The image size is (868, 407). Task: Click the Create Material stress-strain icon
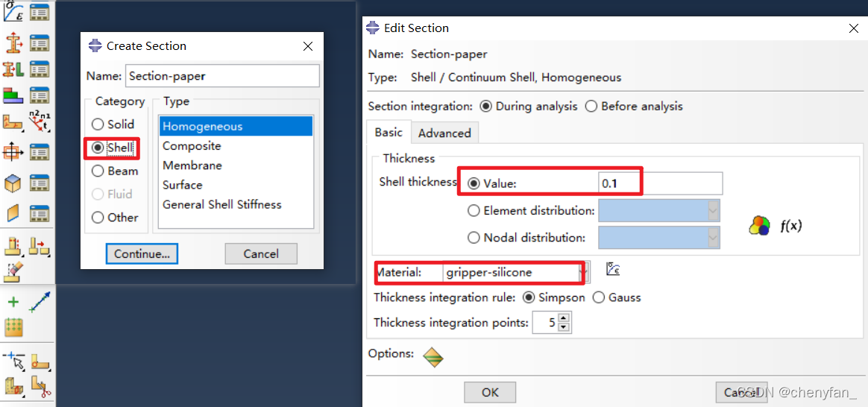click(14, 13)
